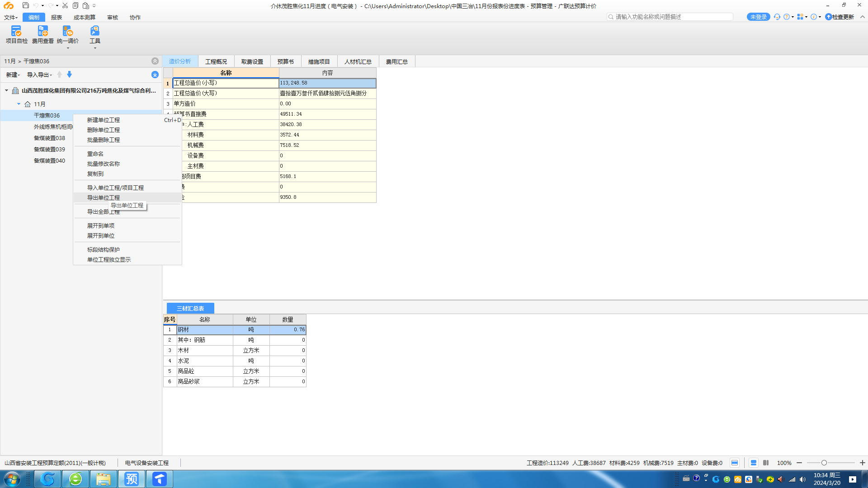Open the 导入导出 import/export dropdown
The image size is (868, 488).
(x=39, y=75)
